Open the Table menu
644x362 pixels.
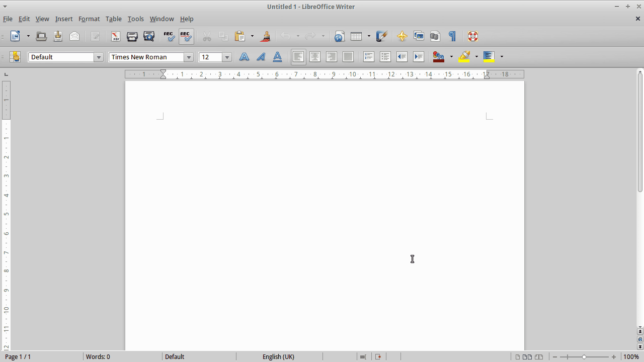(114, 19)
